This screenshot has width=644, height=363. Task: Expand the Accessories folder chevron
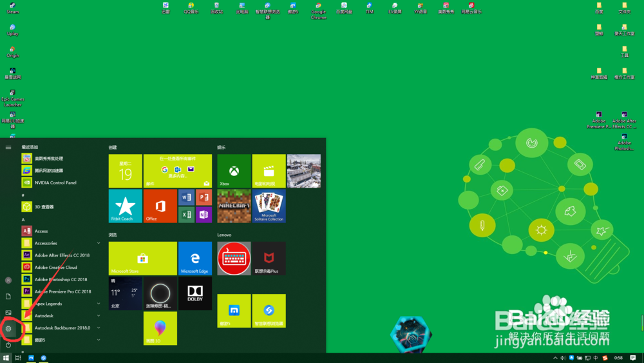pos(99,243)
